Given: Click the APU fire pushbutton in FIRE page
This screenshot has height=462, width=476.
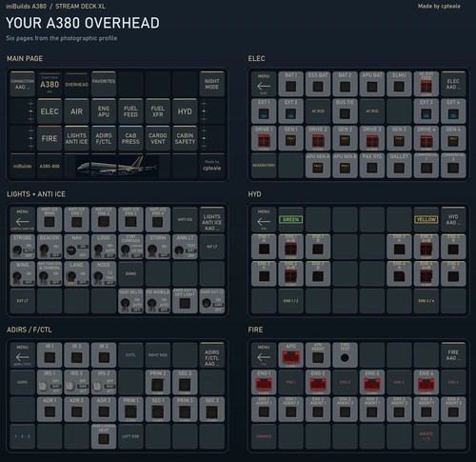Looking at the screenshot, I should pos(291,355).
